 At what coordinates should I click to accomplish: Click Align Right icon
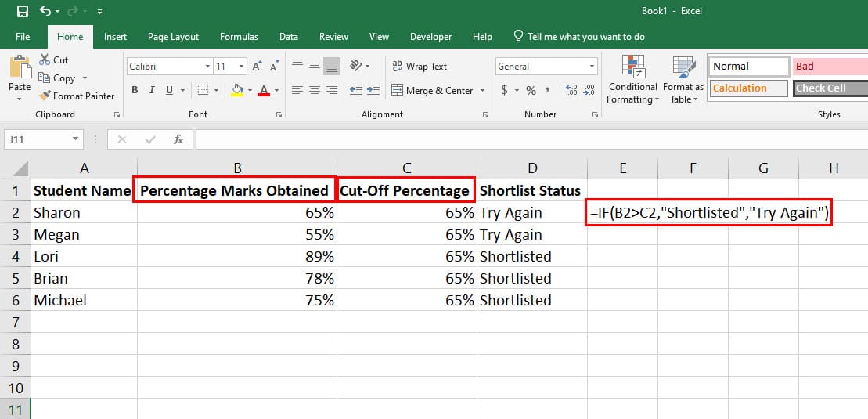tap(332, 90)
